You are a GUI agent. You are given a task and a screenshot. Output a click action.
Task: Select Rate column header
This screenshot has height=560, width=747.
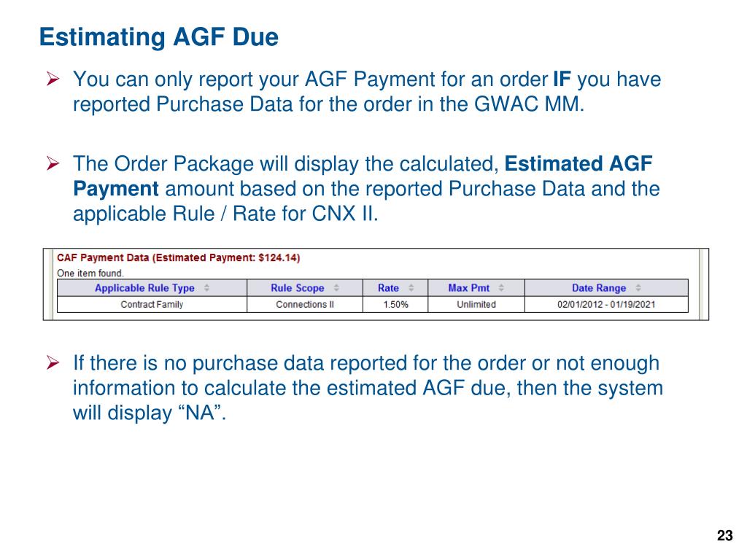(x=388, y=287)
